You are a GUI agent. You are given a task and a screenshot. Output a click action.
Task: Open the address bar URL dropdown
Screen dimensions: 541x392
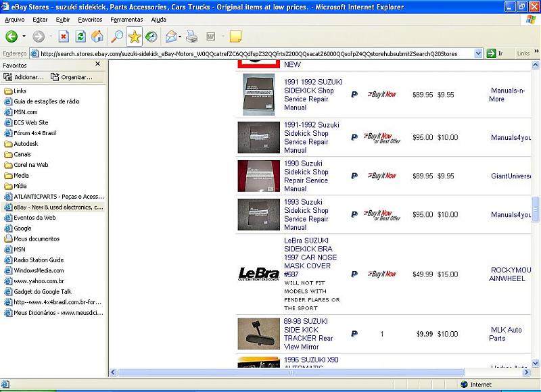(x=478, y=53)
